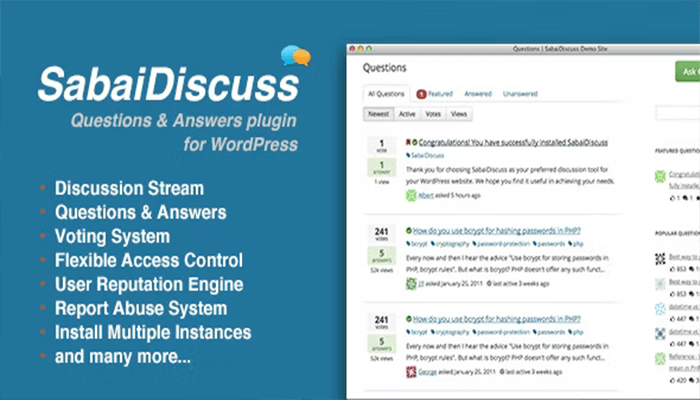Viewport: 700px width, 400px height.
Task: Click the red badge on Featured tab
Action: coord(421,94)
